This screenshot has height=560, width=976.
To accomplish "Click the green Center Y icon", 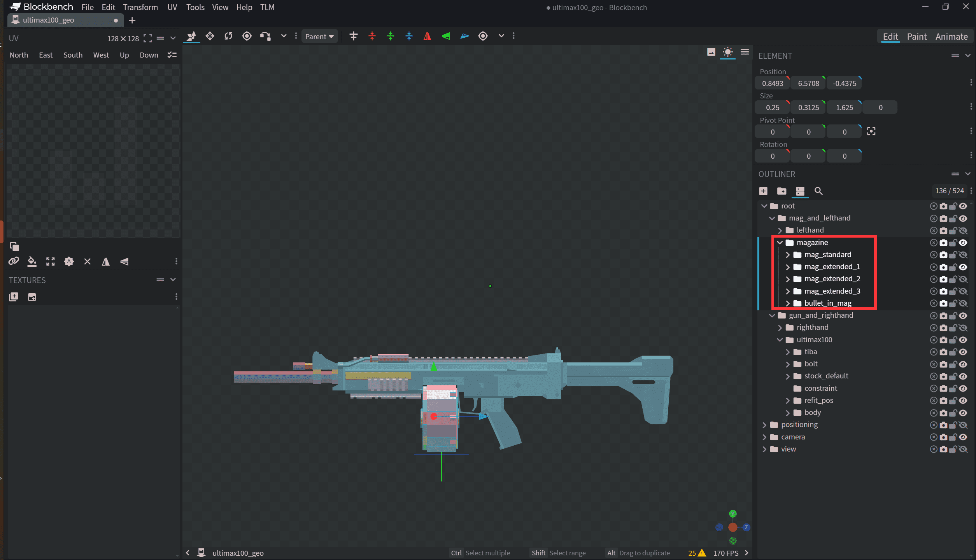I will (x=391, y=36).
